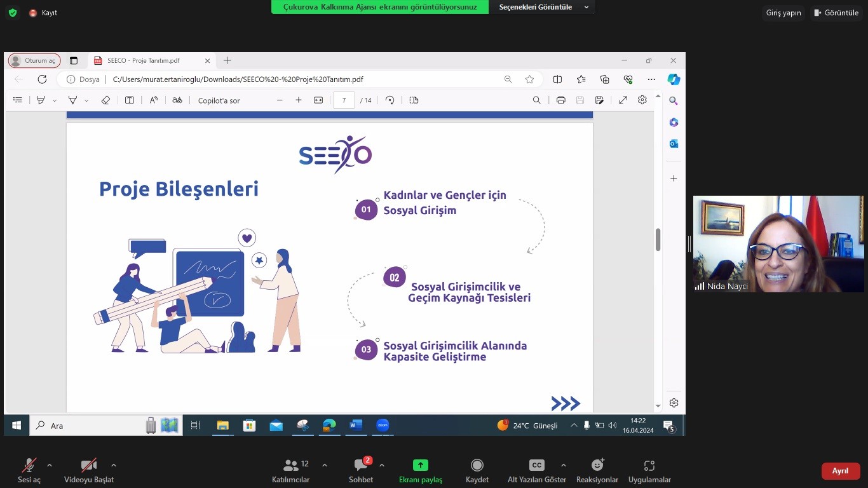
Task: Open the Outlook icon in Edge sidebar
Action: pos(674,144)
